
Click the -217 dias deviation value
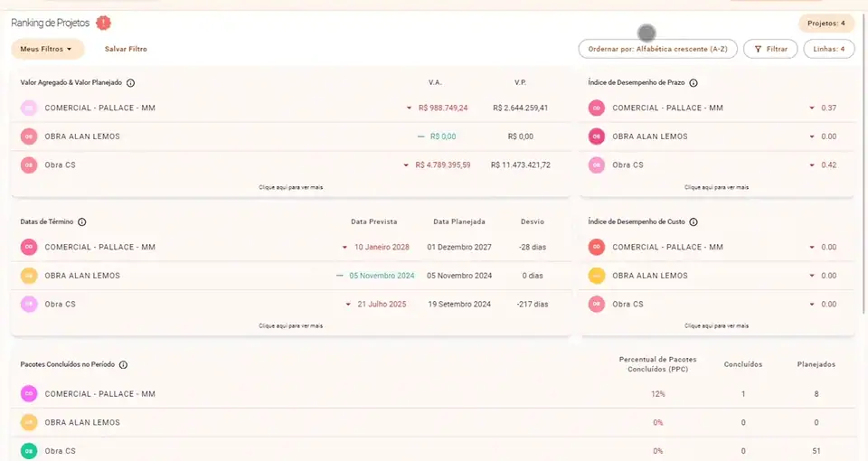(x=533, y=305)
